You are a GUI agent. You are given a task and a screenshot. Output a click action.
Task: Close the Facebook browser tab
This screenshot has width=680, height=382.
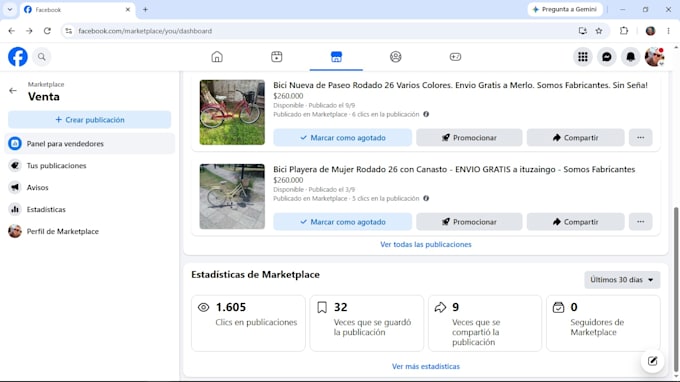pyautogui.click(x=128, y=10)
